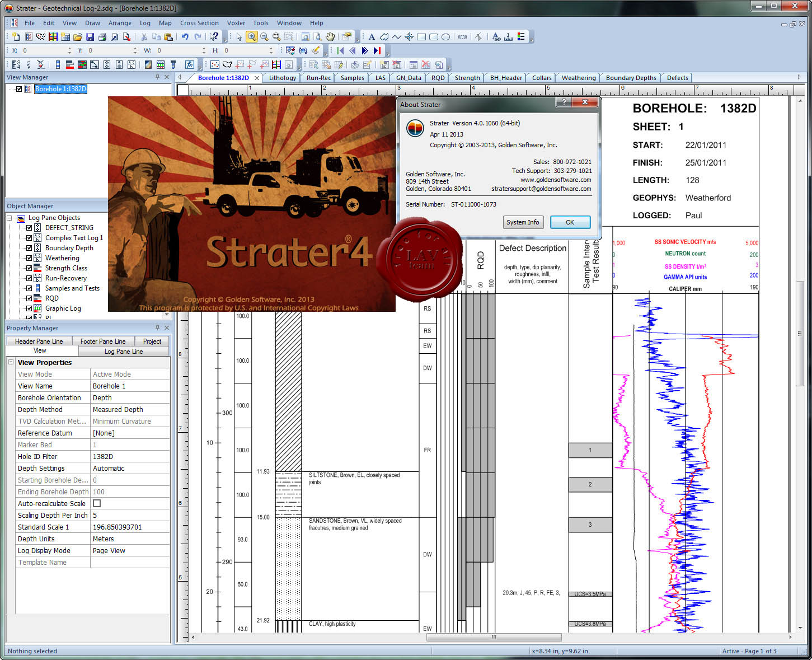
Task: Uncheck the DEFECT_STRING object checkbox
Action: pyautogui.click(x=29, y=228)
